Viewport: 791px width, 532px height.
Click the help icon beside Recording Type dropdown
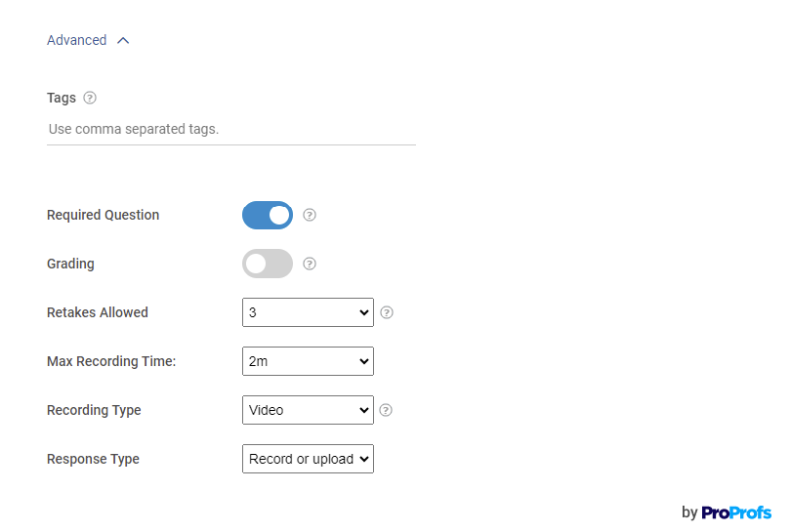386,410
